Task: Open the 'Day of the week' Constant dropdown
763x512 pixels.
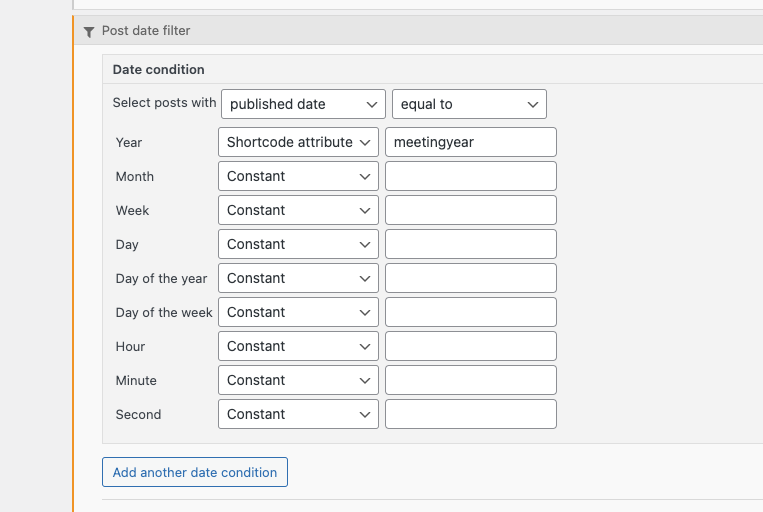Action: [x=298, y=312]
